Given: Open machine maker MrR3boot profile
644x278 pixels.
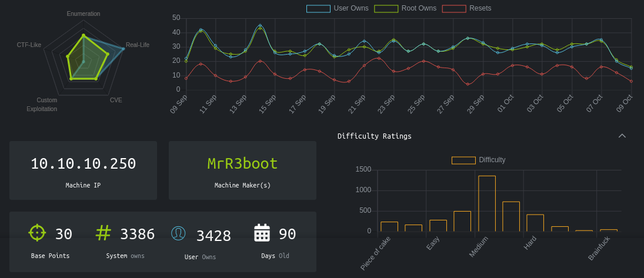Looking at the screenshot, I should tap(242, 164).
